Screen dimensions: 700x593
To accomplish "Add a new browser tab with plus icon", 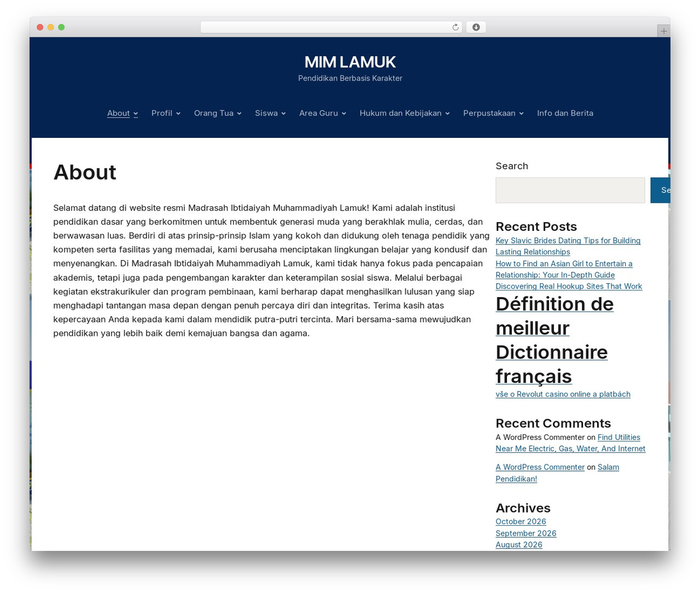I will (663, 31).
